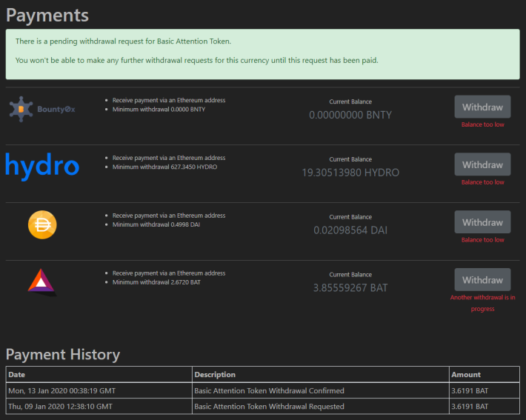Click the green pending withdrawal notice banner
This screenshot has width=526, height=420.
click(x=263, y=54)
